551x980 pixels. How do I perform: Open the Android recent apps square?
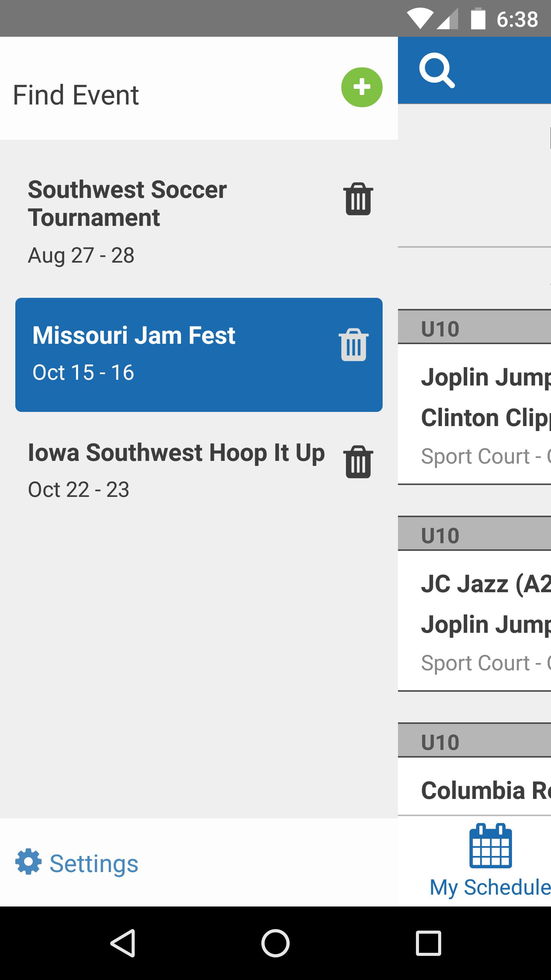(428, 943)
